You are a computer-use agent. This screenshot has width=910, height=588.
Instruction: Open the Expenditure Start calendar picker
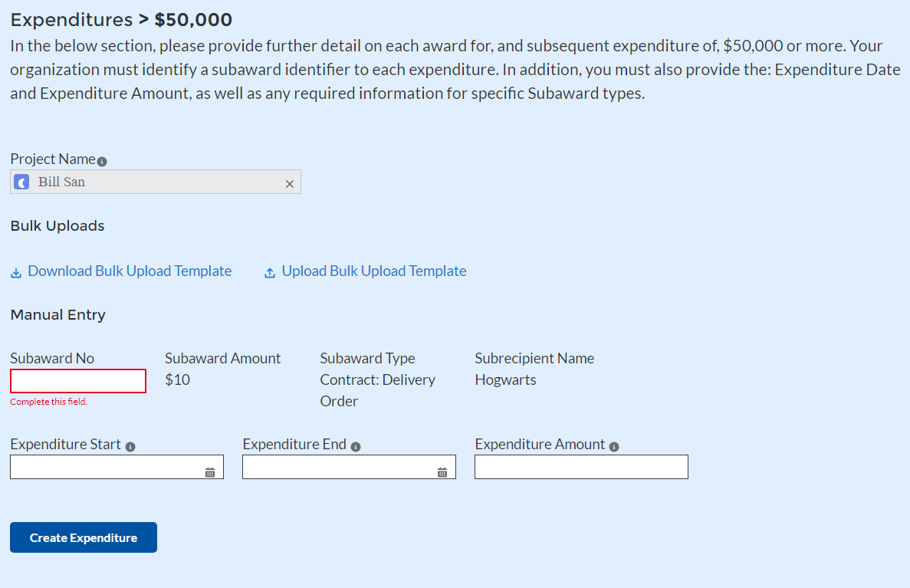pyautogui.click(x=210, y=472)
